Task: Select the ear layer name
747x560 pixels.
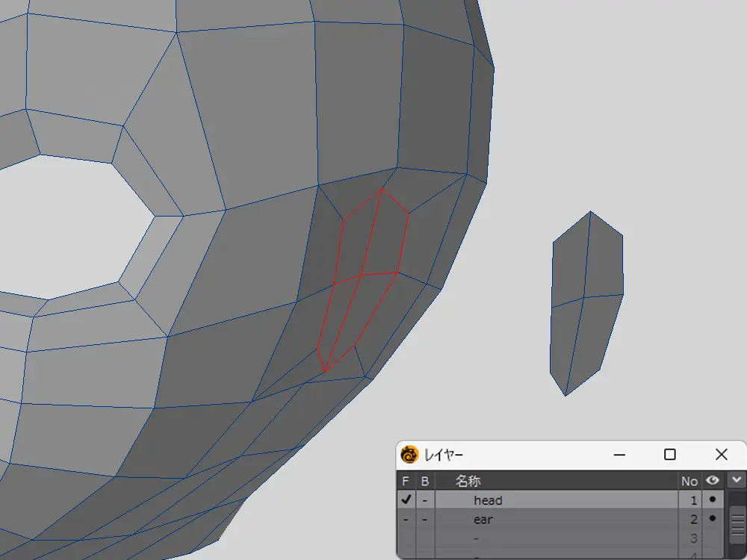Action: (483, 519)
